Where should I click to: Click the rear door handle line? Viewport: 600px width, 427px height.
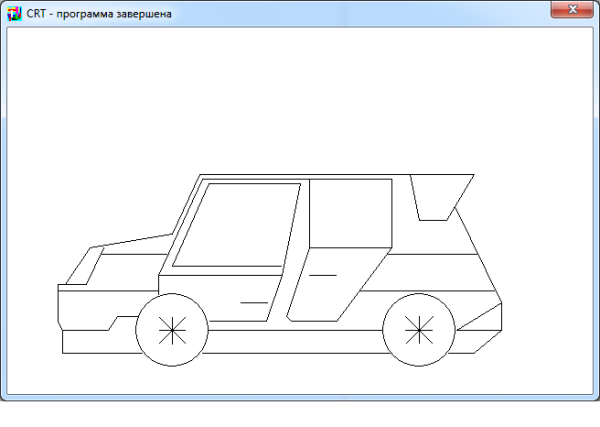[323, 274]
